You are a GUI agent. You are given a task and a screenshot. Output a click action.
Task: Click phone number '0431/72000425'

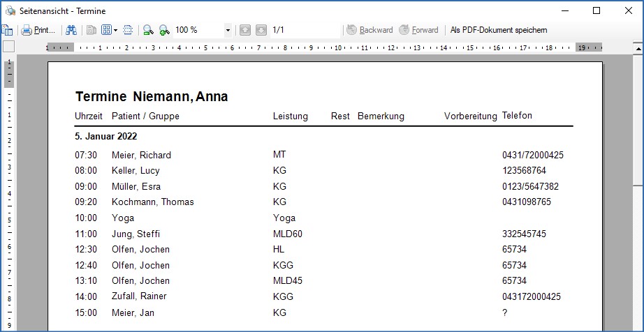coord(533,156)
